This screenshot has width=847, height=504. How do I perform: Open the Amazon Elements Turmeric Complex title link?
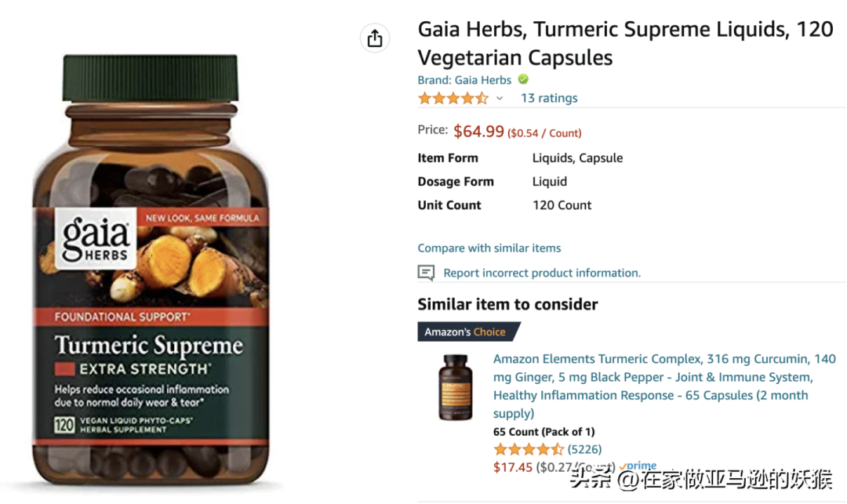pos(664,386)
